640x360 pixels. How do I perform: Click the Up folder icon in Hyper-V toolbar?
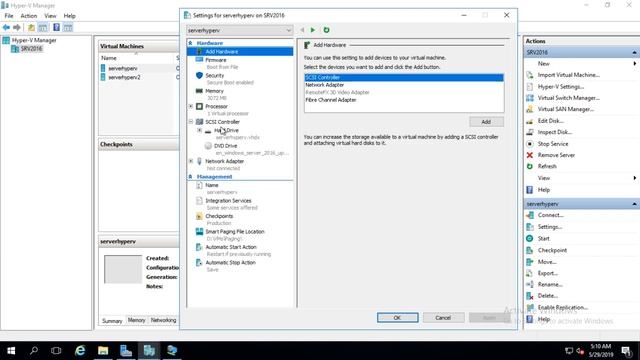31,27
